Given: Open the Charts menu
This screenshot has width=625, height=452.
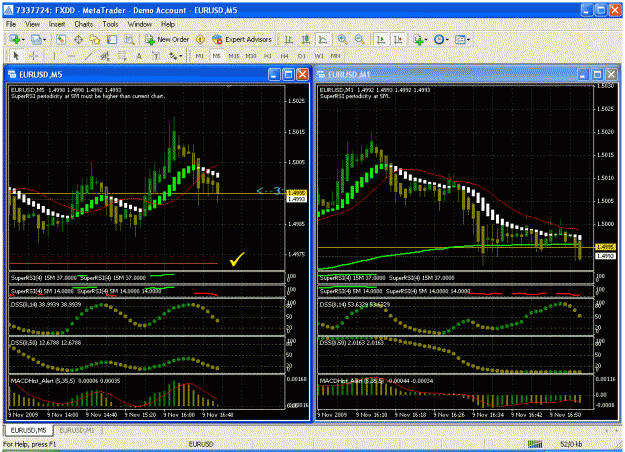Looking at the screenshot, I should tap(84, 24).
